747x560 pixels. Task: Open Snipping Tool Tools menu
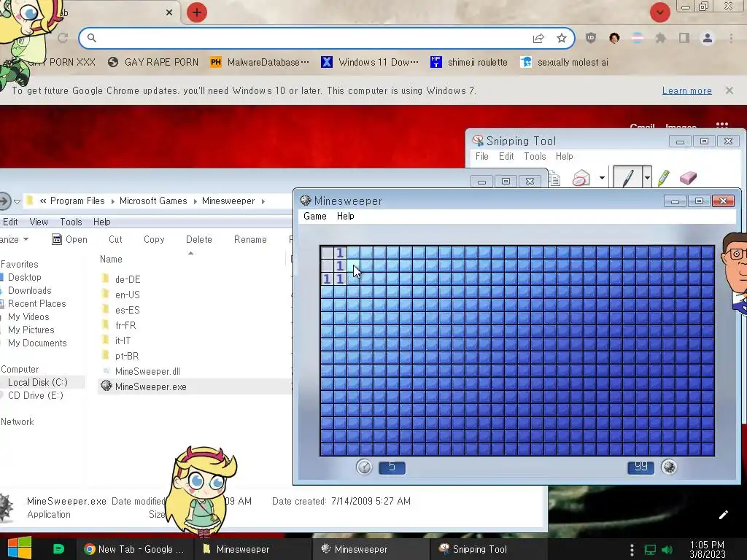(535, 156)
